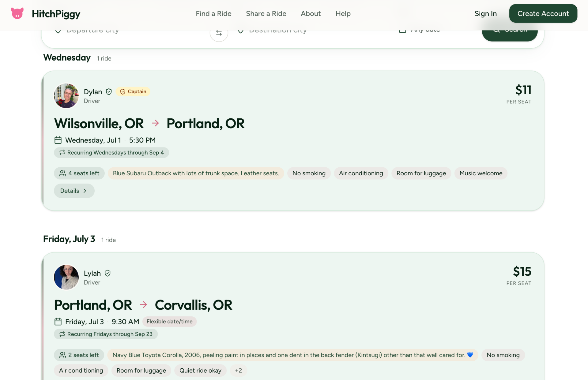Click the verified shield icon beside Lylah

(107, 273)
